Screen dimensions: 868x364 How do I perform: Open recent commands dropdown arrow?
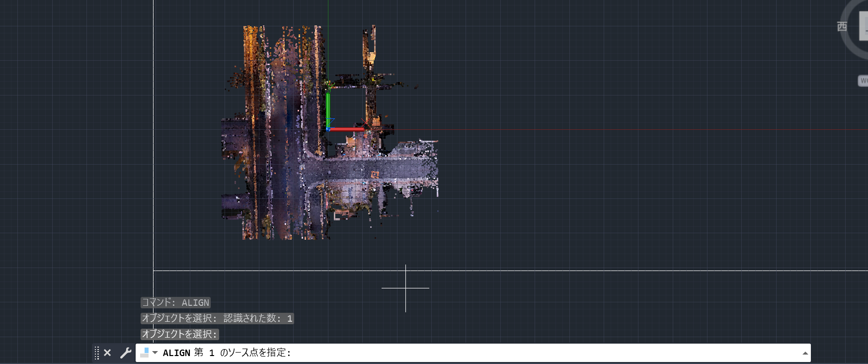pyautogui.click(x=155, y=353)
